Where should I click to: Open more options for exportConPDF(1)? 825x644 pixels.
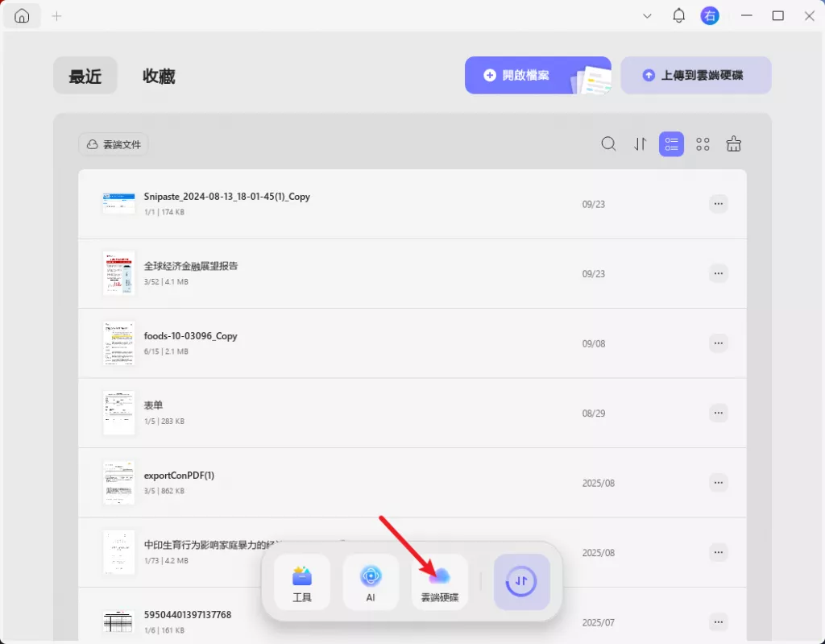[718, 482]
